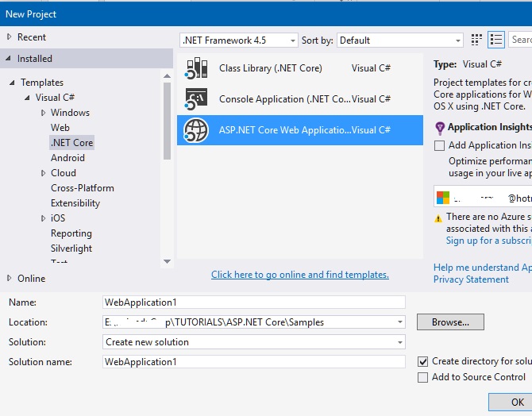Image resolution: width=532 pixels, height=416 pixels.
Task: Select the Android template category
Action: [67, 158]
